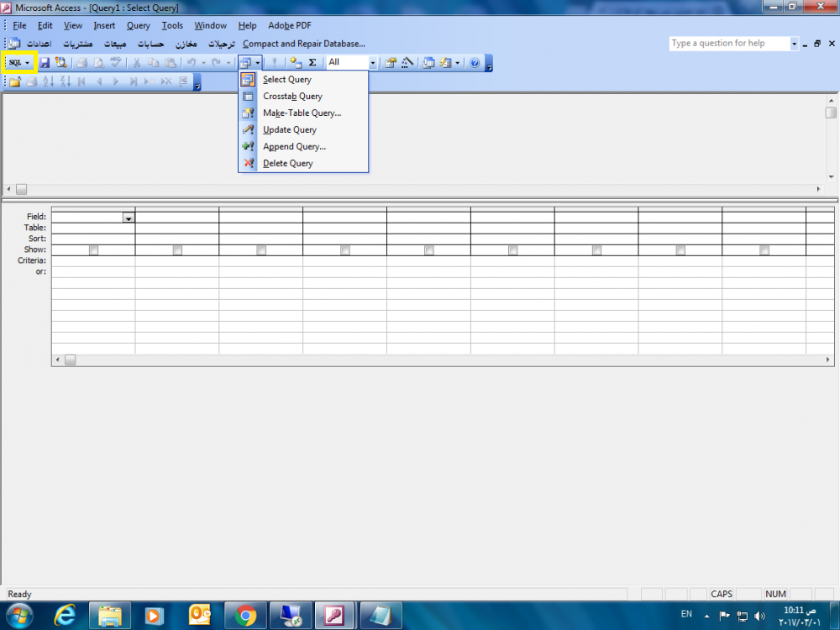Open the حسابات custom menu
The width and height of the screenshot is (840, 630).
(x=150, y=44)
